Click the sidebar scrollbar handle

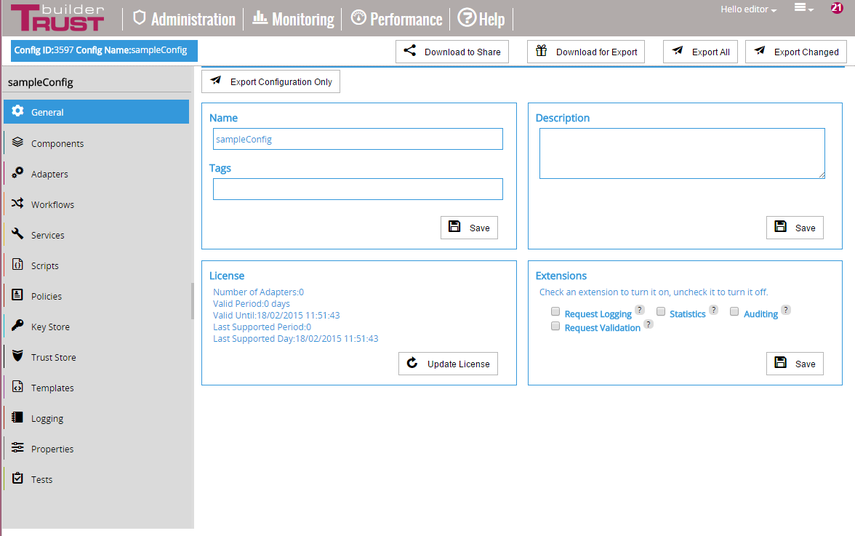click(192, 301)
